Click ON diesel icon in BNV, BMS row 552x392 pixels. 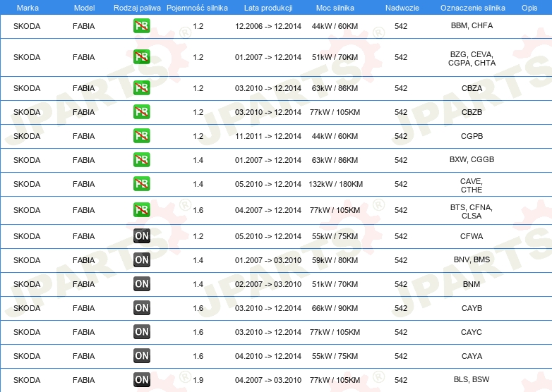[x=142, y=259]
